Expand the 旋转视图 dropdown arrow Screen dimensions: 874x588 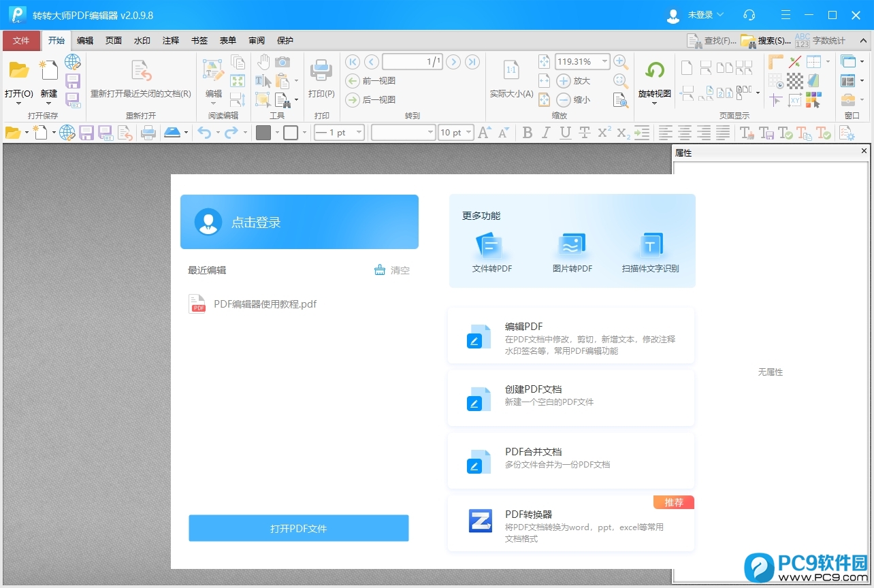[x=655, y=103]
